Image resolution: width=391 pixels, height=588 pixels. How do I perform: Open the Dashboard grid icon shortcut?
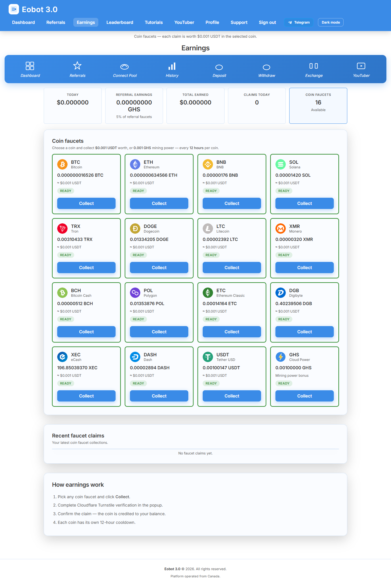pyautogui.click(x=30, y=66)
